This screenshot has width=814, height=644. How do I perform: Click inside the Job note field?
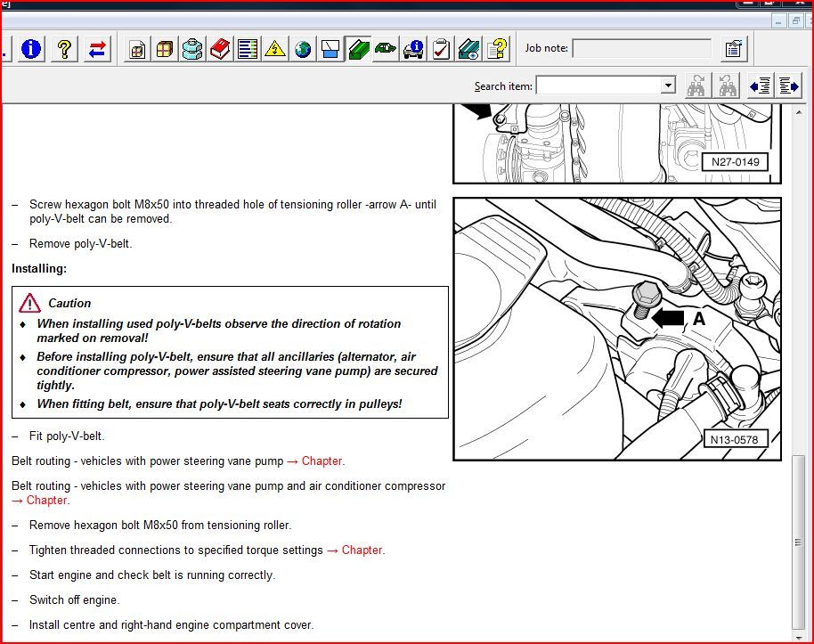[641, 49]
